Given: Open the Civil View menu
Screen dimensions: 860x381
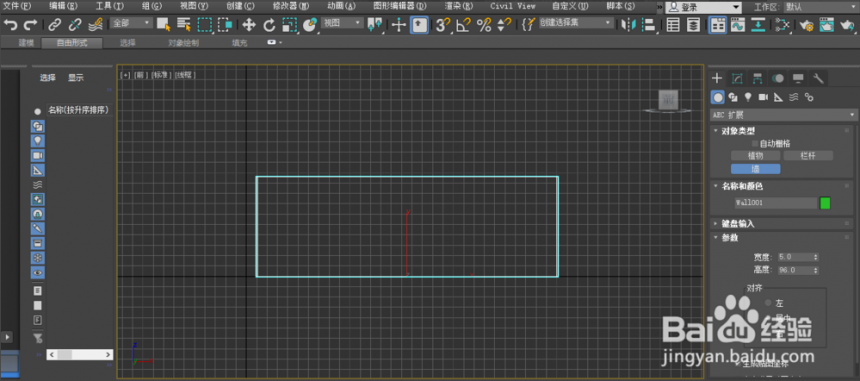Looking at the screenshot, I should [x=513, y=6].
